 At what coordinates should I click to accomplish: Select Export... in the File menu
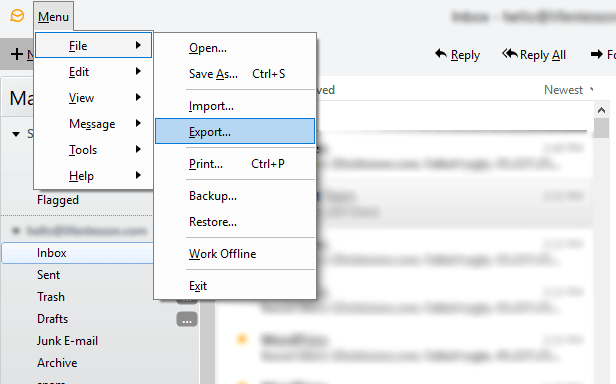(235, 131)
